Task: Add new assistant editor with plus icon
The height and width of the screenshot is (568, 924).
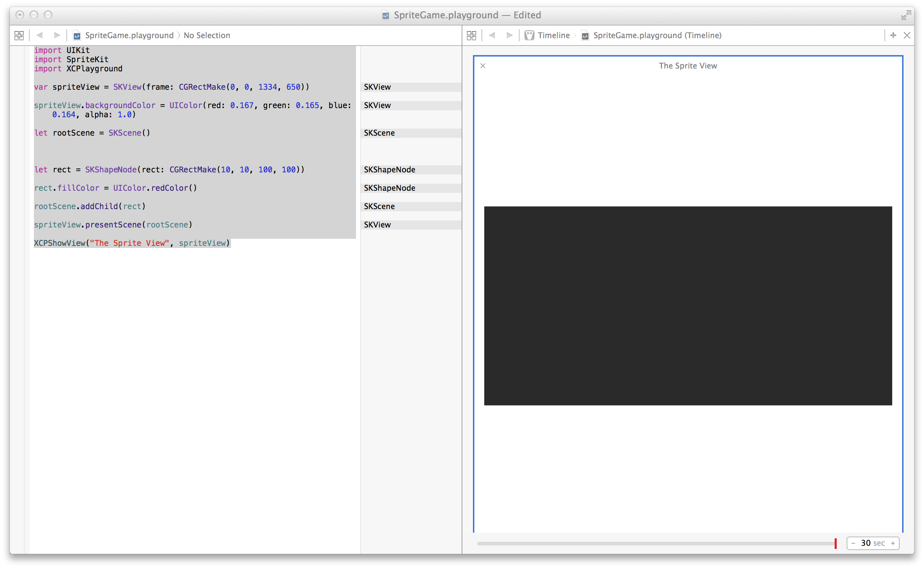Action: pos(893,35)
